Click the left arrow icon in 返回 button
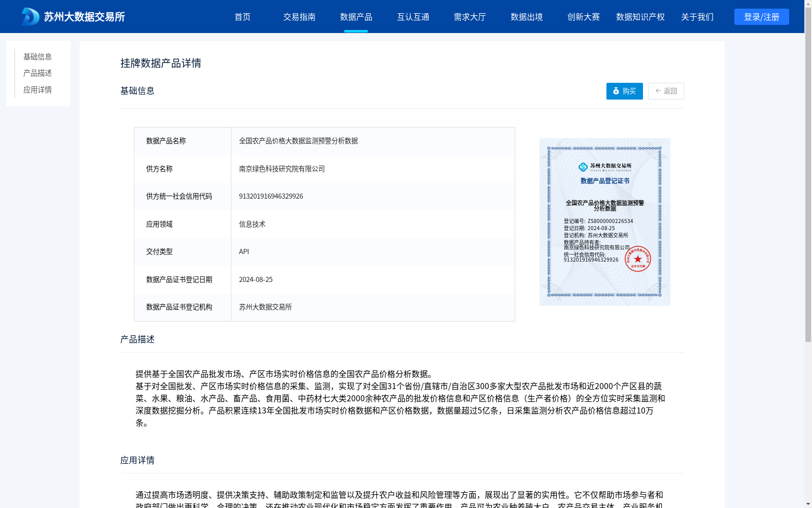 pos(658,91)
